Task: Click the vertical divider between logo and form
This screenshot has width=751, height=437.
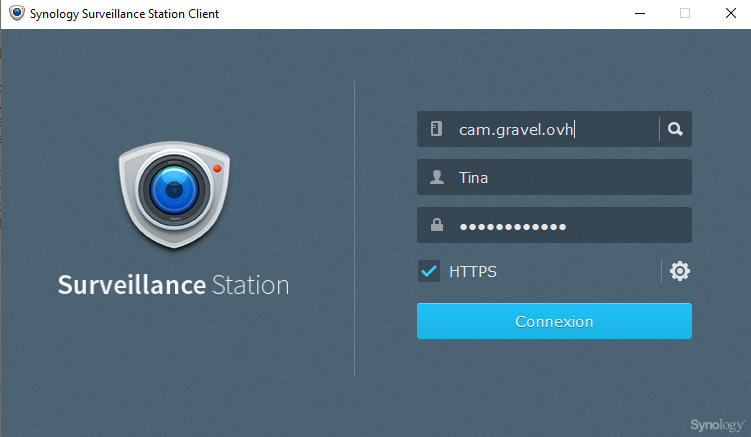Action: (x=355, y=230)
